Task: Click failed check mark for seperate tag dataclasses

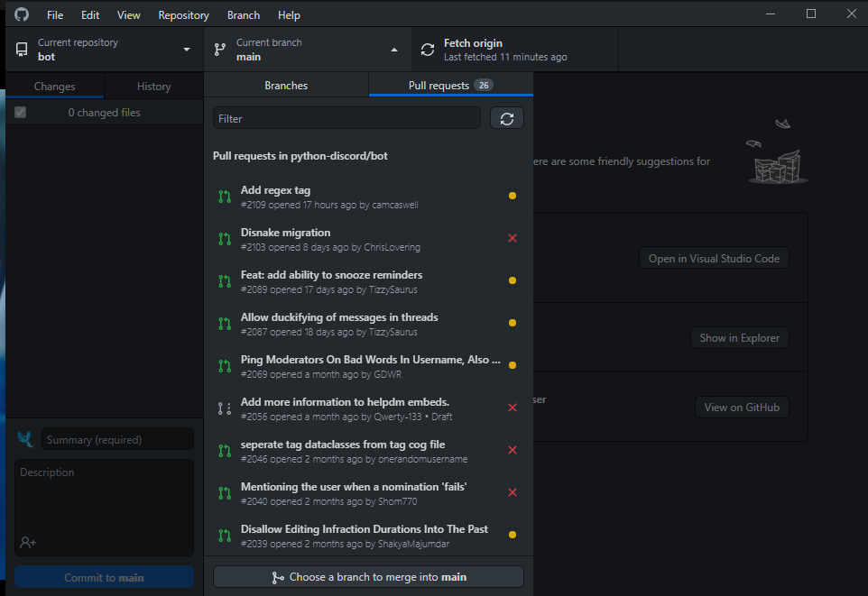Action: click(x=512, y=450)
